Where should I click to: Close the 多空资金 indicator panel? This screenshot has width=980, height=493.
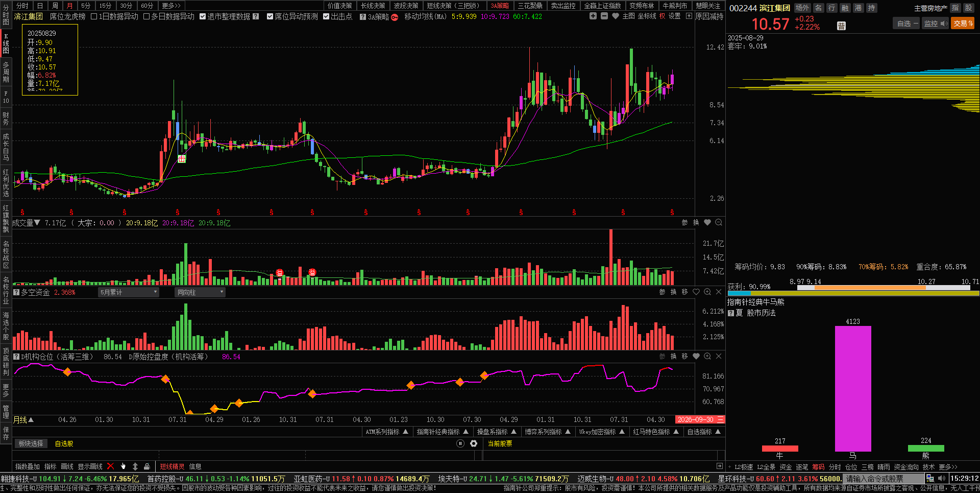719,292
